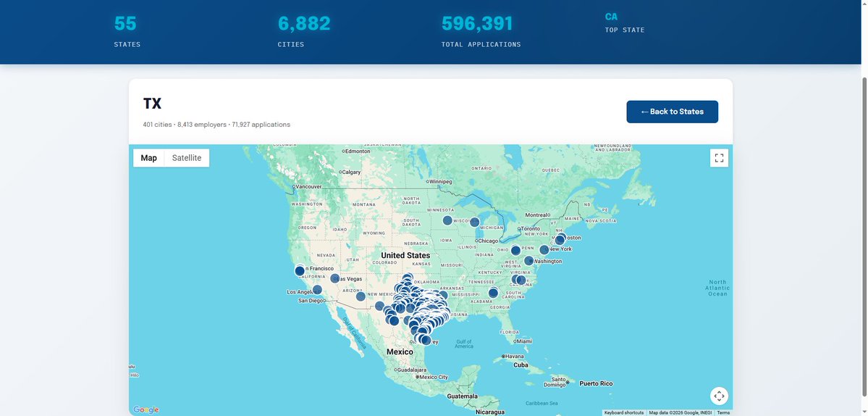Click the marker near Las Vegas
The image size is (868, 416).
tap(335, 278)
